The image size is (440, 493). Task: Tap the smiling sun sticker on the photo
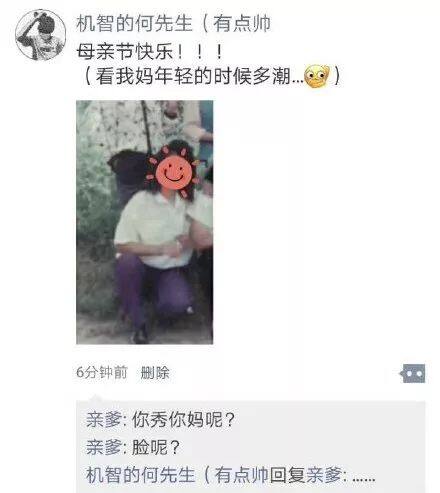coord(173,172)
